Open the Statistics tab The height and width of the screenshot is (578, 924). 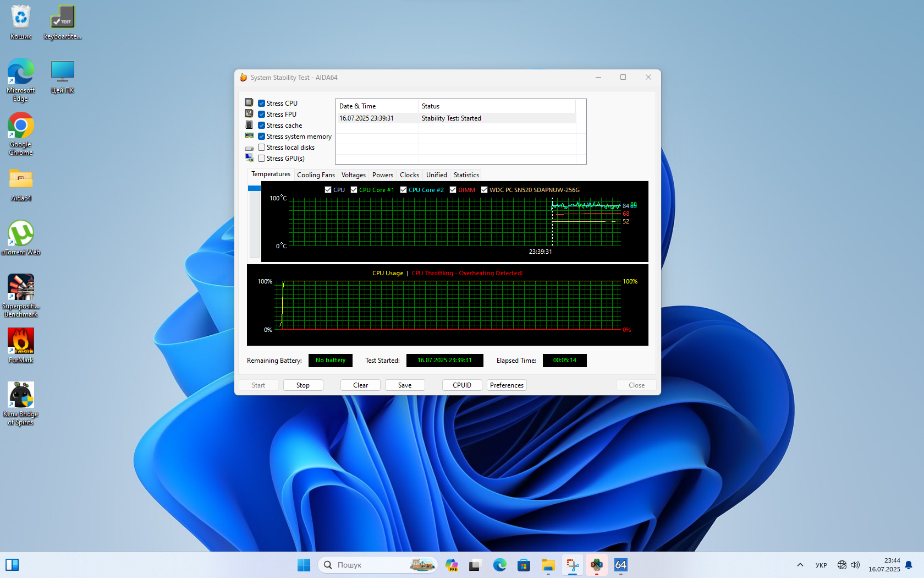pyautogui.click(x=466, y=175)
